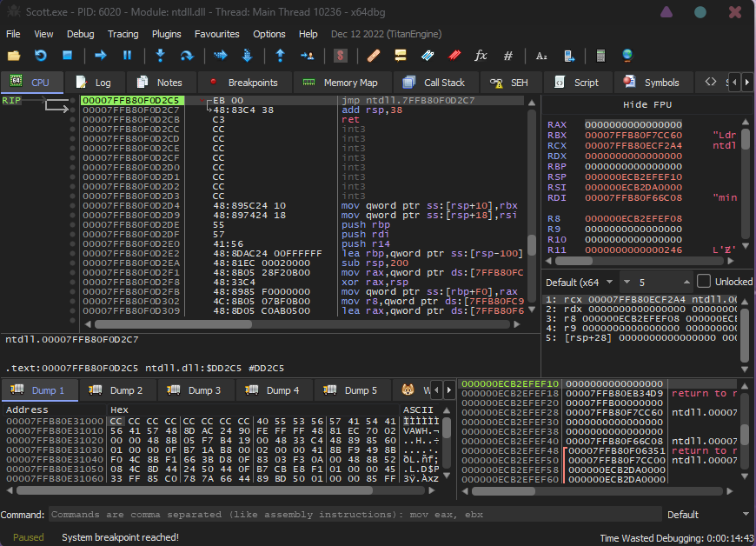This screenshot has width=756, height=546.
Task: Switch to the Dump 3 tab
Action: (195, 390)
